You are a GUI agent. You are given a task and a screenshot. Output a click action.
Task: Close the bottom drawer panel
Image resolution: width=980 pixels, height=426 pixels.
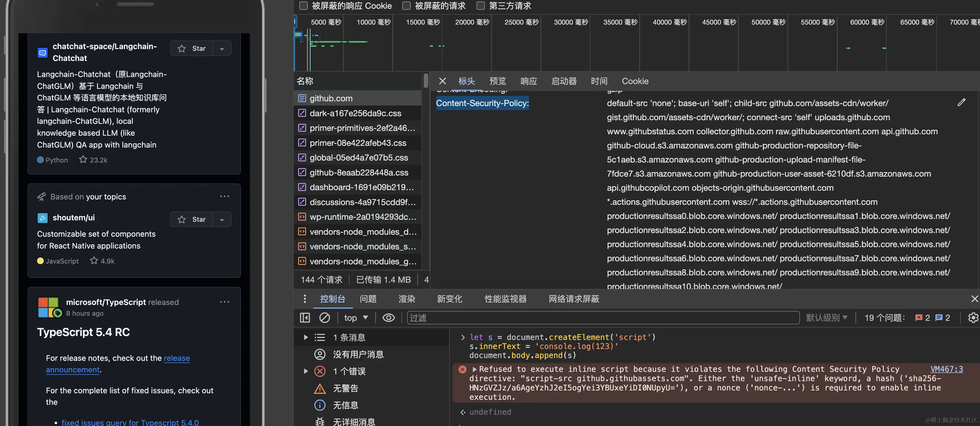tap(974, 299)
